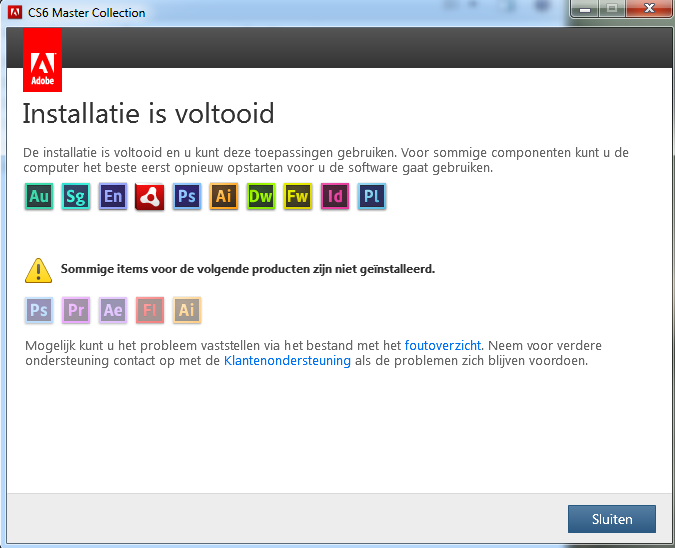Click the Fireworks (Fw) icon
675x548 pixels.
298,196
